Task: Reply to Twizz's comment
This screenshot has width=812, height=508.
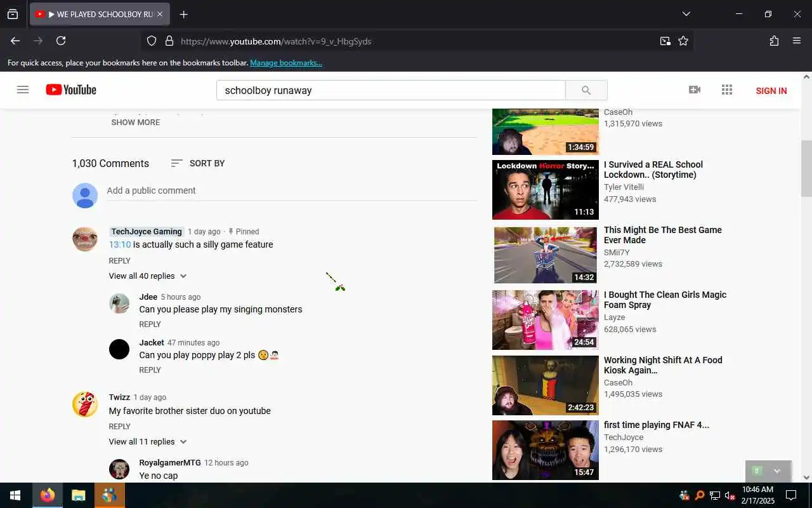Action: tap(120, 426)
